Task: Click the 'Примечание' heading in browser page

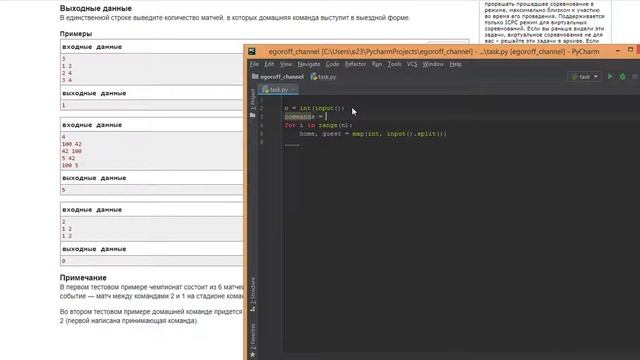Action: point(83,278)
